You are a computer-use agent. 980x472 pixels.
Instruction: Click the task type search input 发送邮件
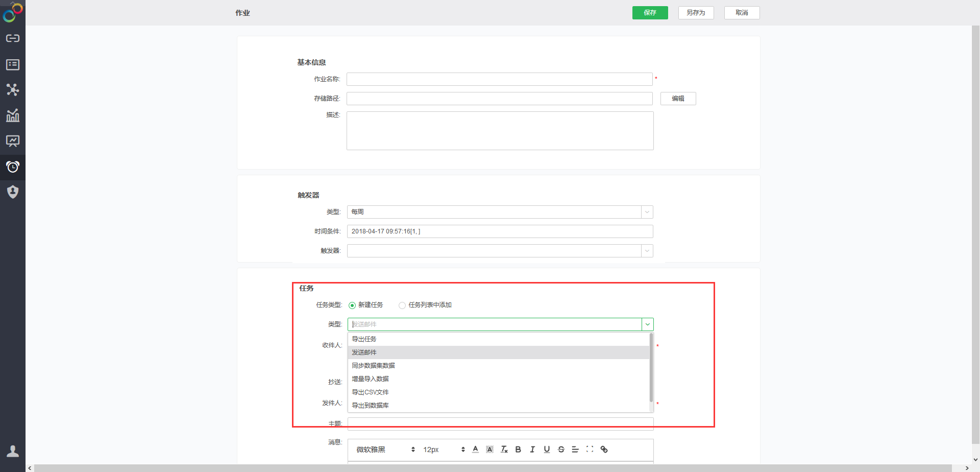495,324
